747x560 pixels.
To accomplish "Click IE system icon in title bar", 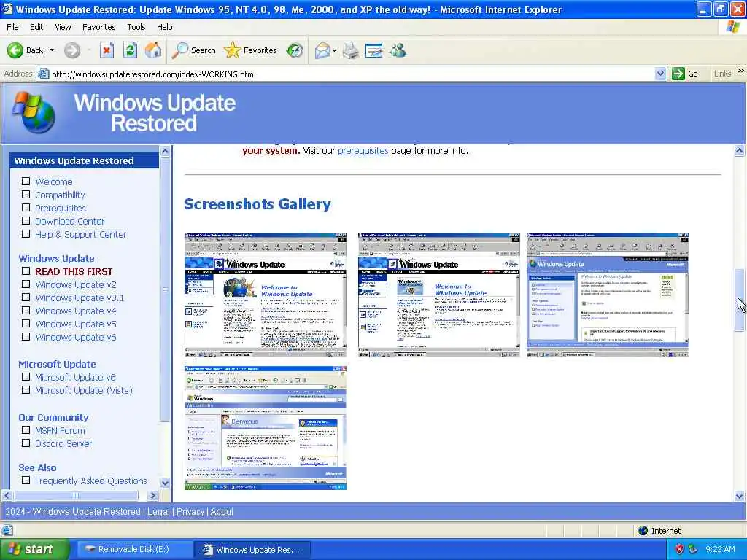I will point(7,9).
